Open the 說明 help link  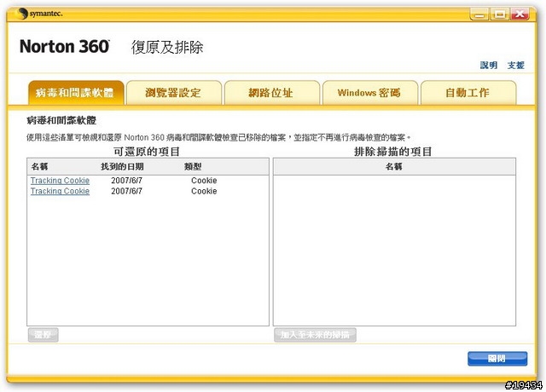click(489, 65)
